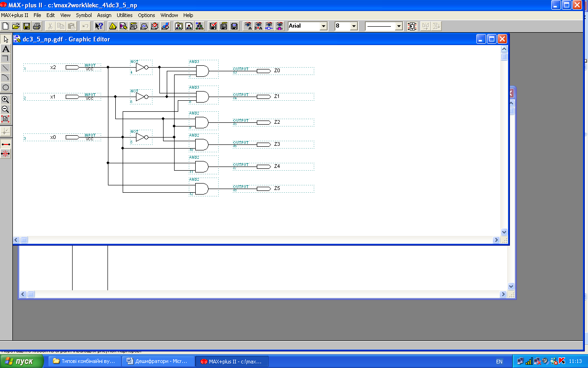Open the Assign menu
This screenshot has height=368, width=588.
tap(104, 15)
